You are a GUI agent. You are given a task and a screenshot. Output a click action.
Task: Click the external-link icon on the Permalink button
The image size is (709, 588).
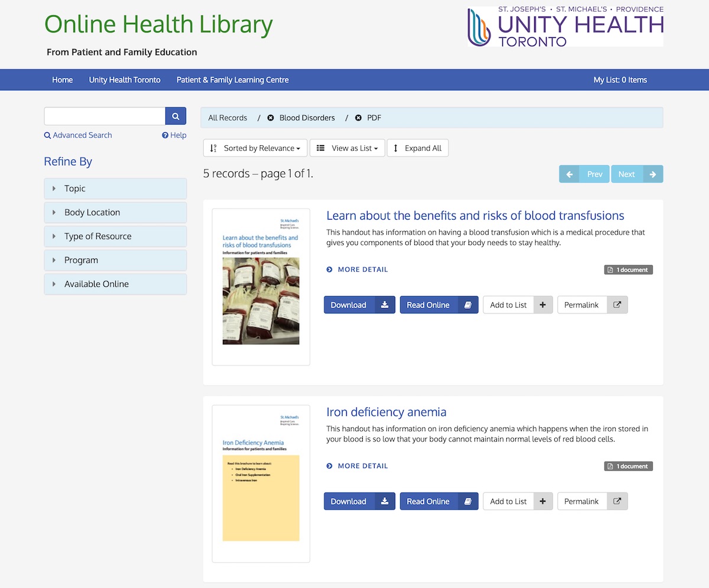click(616, 305)
